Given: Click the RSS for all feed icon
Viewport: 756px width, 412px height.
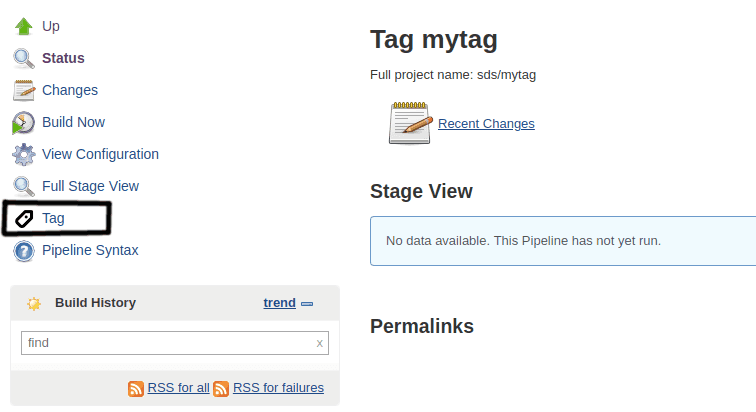Looking at the screenshot, I should coord(136,388).
